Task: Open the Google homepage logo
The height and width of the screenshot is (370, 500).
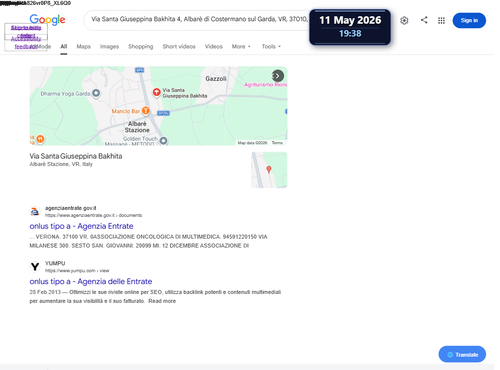Action: click(47, 20)
